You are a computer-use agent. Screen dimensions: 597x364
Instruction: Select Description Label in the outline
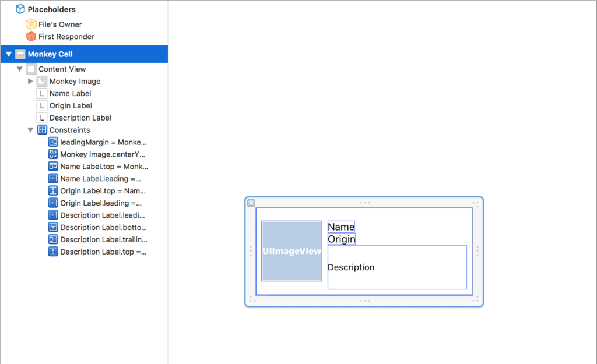coord(80,118)
